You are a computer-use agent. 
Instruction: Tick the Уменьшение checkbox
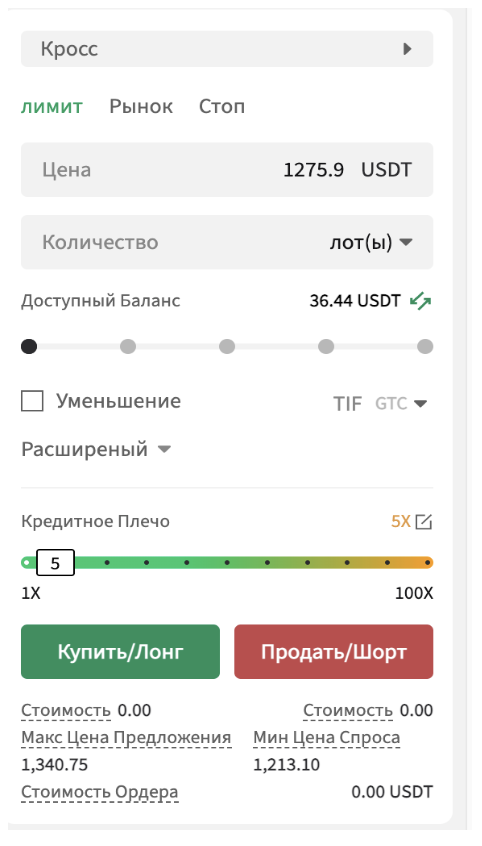click(32, 401)
